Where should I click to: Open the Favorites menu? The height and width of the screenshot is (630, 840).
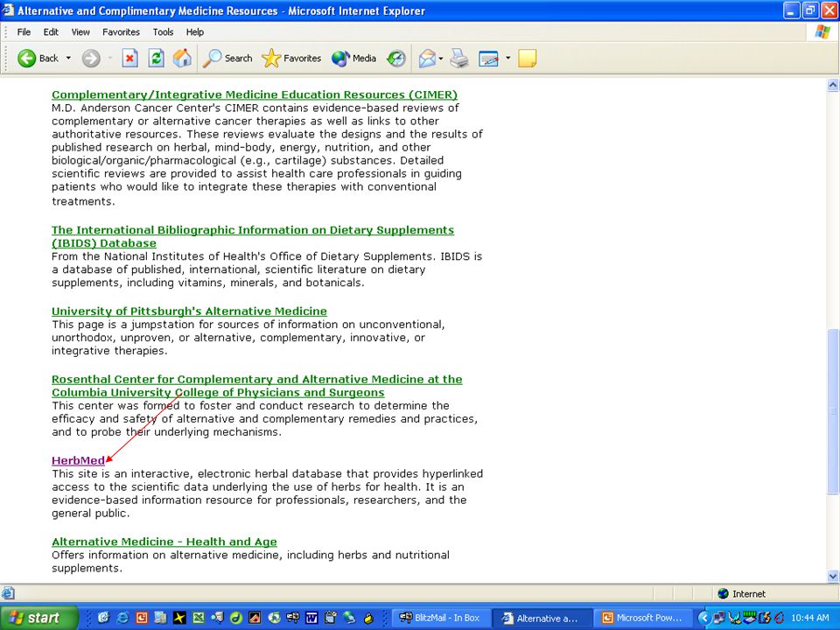click(121, 32)
